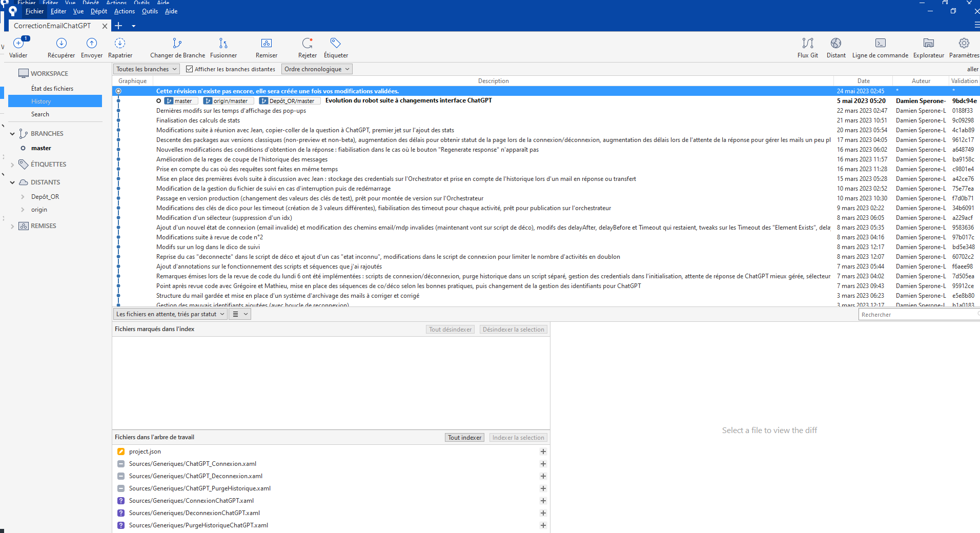Viewport: 980px width, 533px height.
Task: Expand the ÉTIQUETTES section in sidebar
Action: click(12, 165)
